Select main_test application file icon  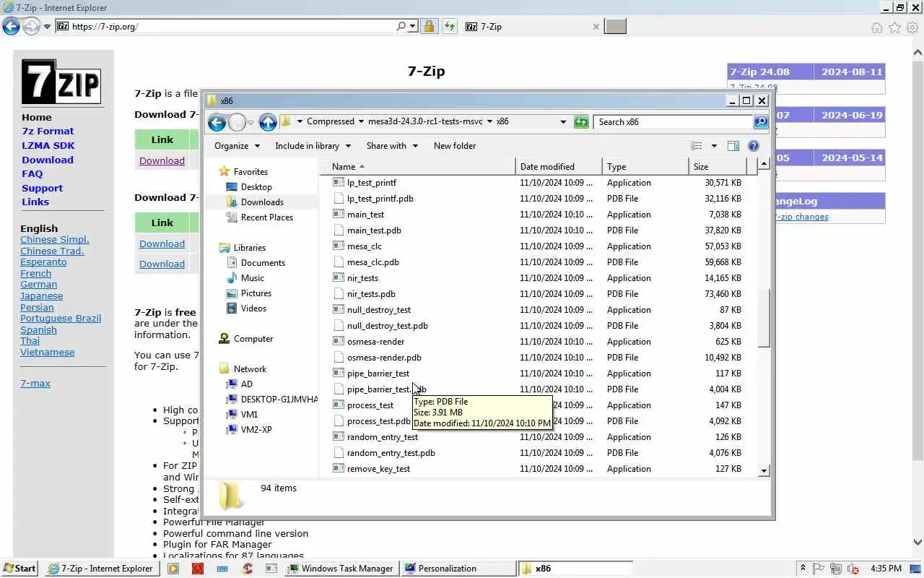pos(339,215)
